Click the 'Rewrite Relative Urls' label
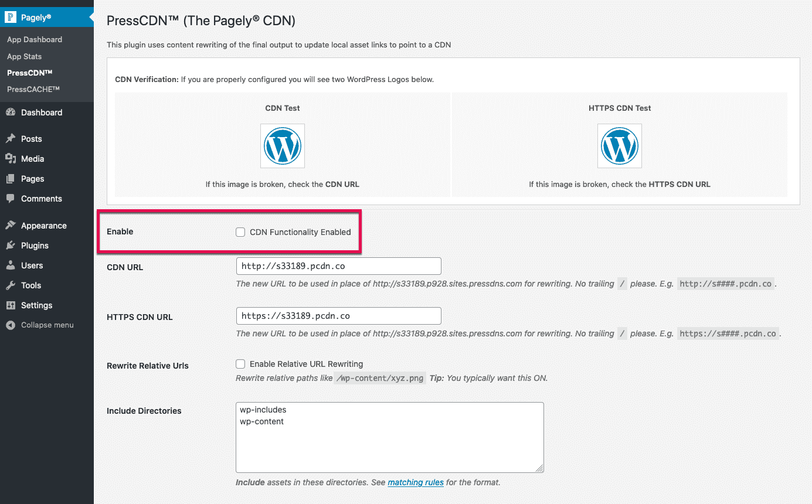 pyautogui.click(x=148, y=366)
